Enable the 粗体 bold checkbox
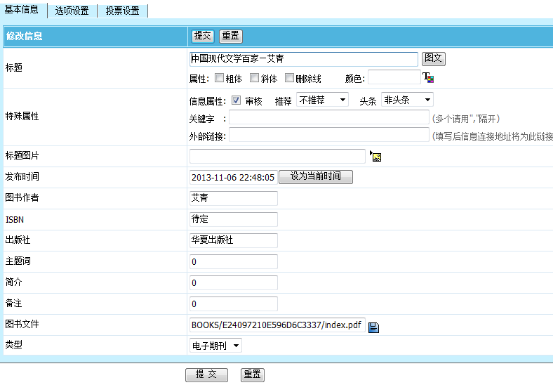 [219, 77]
